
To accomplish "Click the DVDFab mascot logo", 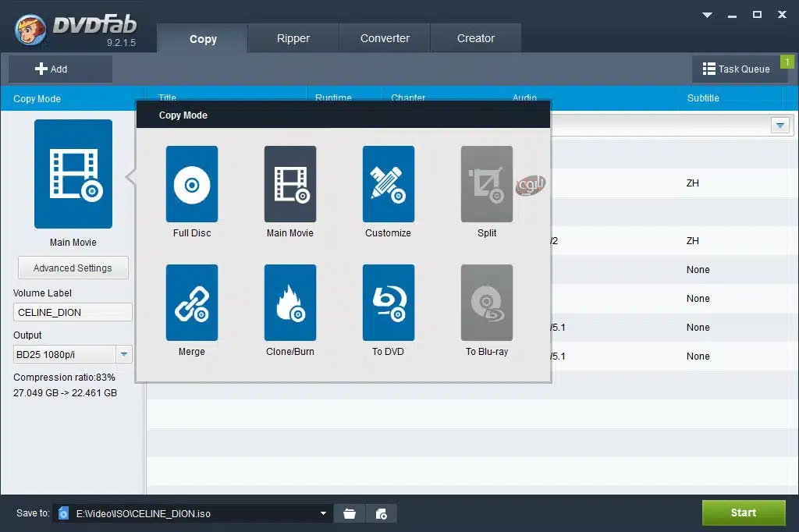I will (x=30, y=29).
